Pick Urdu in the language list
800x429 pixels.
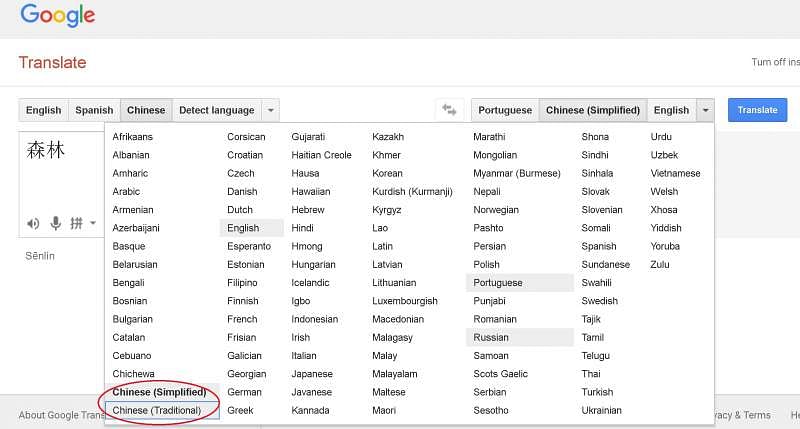click(661, 137)
